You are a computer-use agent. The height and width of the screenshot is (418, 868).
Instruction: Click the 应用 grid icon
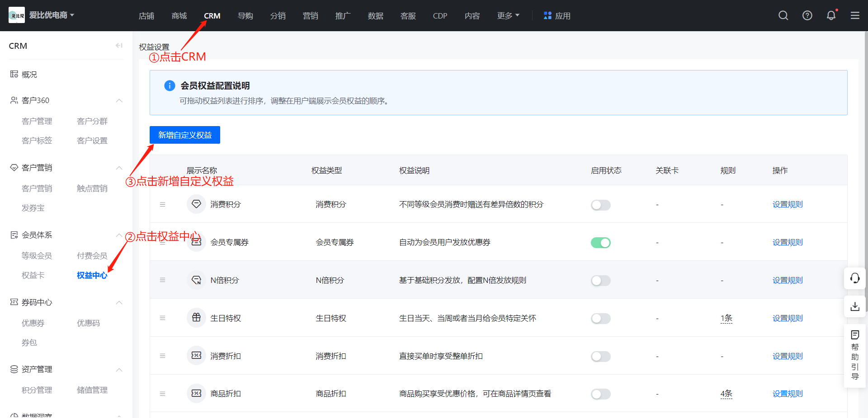pyautogui.click(x=547, y=15)
